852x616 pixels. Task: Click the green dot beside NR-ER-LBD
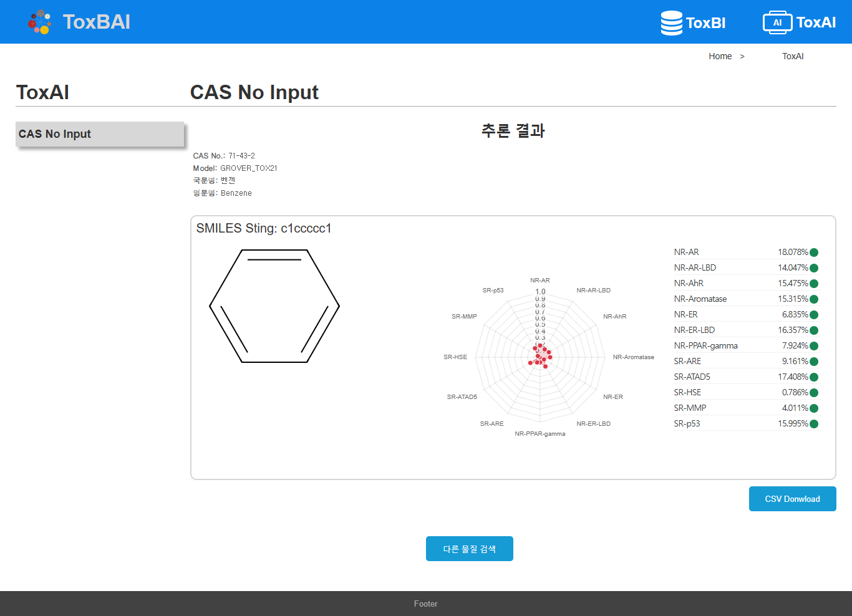click(x=813, y=330)
